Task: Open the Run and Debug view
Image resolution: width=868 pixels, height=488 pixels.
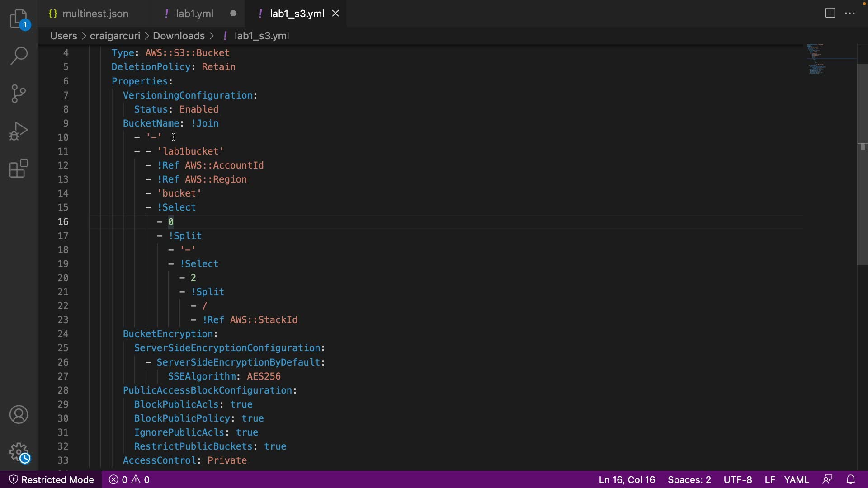Action: click(x=19, y=131)
